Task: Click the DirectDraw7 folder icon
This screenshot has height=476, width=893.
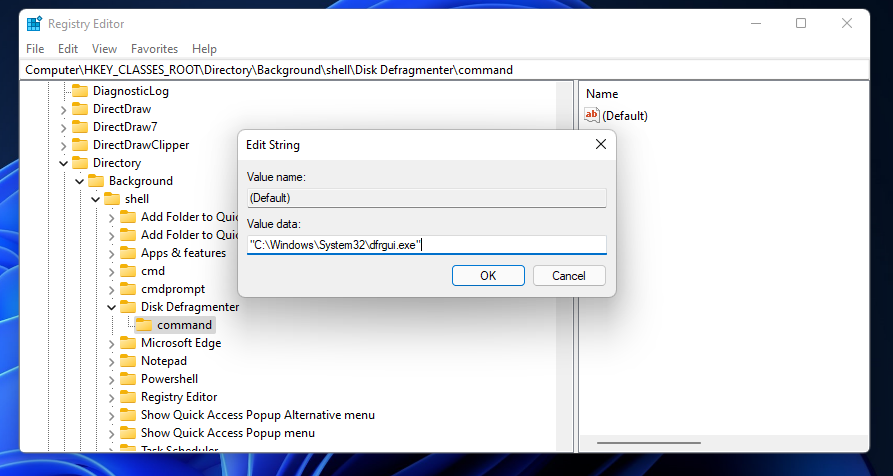Action: coord(80,126)
